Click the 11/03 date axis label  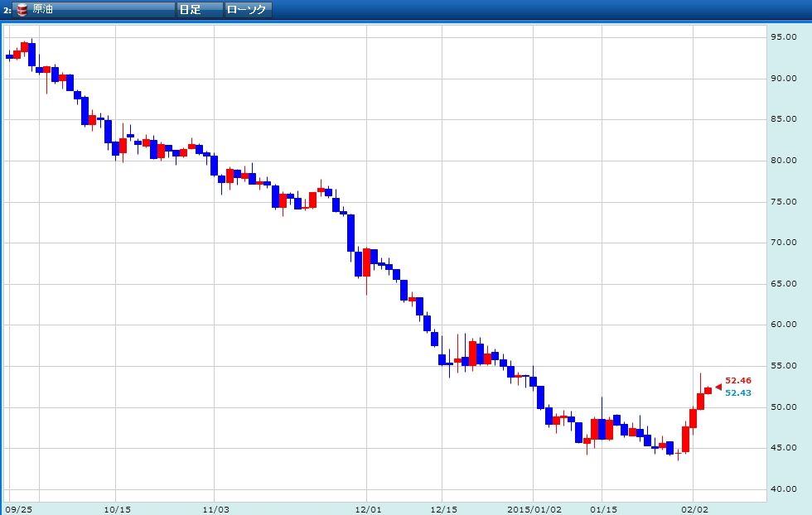coord(215,508)
